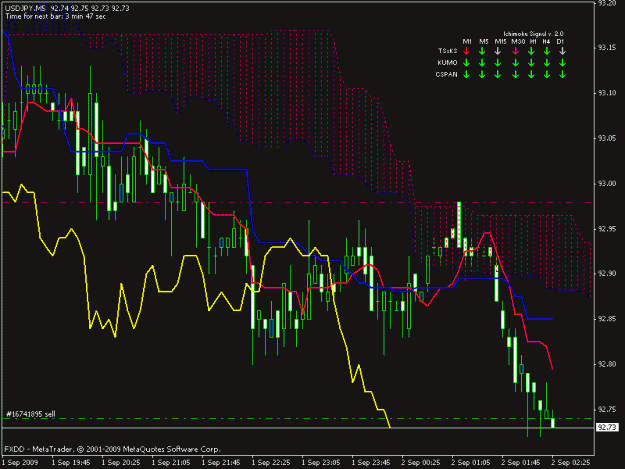The image size is (625, 469).
Task: Click the white TSxKS arrow under M15
Action: 498,51
